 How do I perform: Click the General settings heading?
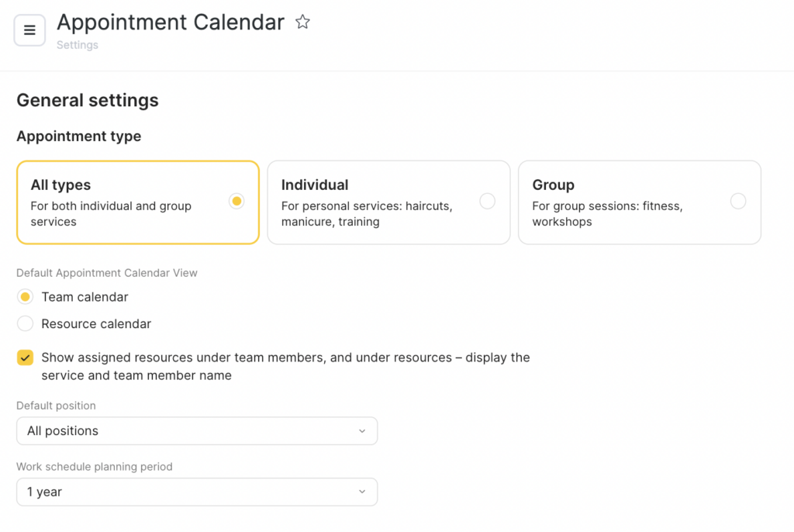pyautogui.click(x=88, y=100)
